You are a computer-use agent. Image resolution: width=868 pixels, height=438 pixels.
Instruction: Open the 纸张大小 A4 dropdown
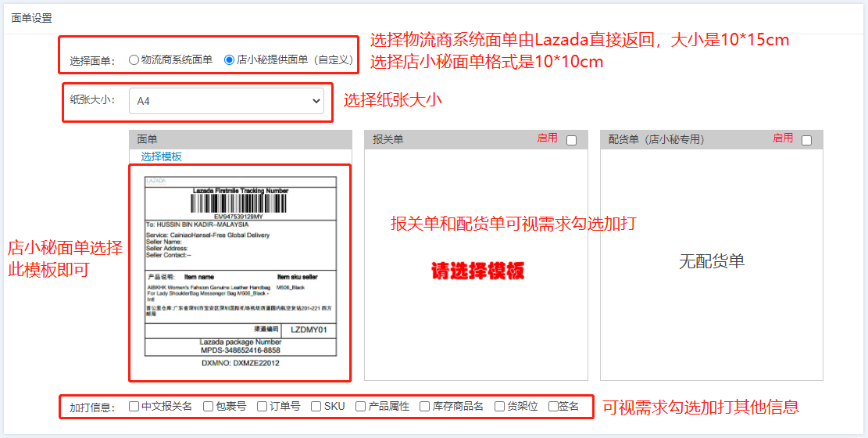(x=227, y=101)
